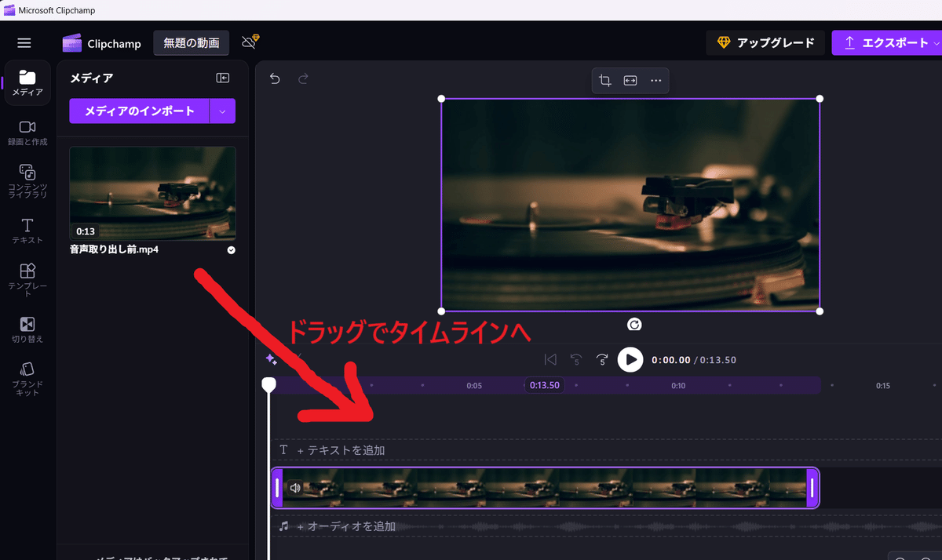
Task: Click the アップグレード button
Action: click(x=765, y=42)
